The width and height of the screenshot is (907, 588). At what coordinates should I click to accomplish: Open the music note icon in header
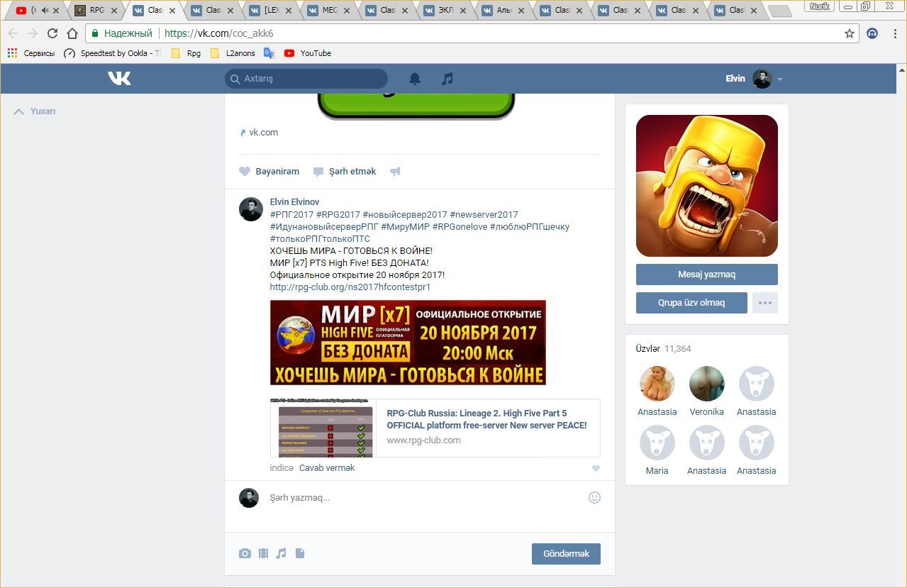pyautogui.click(x=447, y=79)
